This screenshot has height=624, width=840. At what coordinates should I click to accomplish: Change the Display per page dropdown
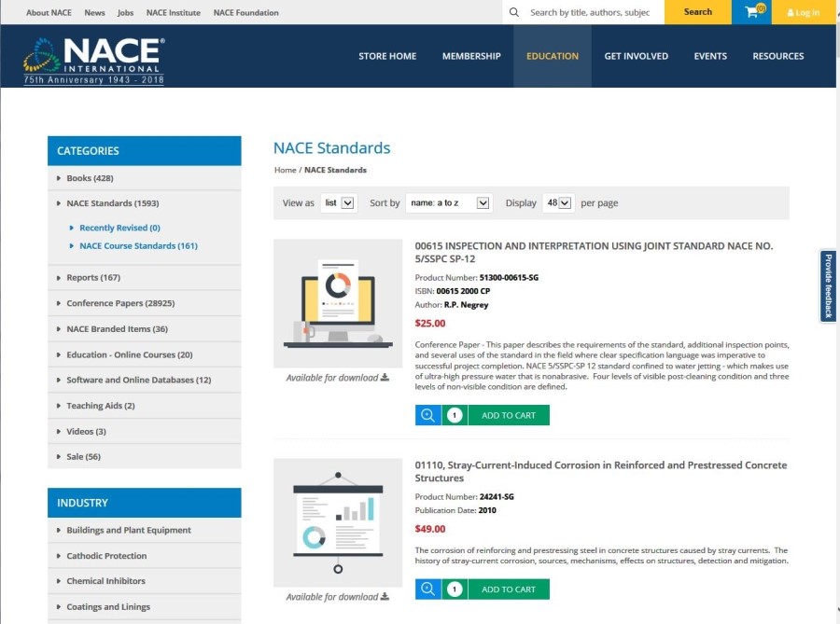557,202
